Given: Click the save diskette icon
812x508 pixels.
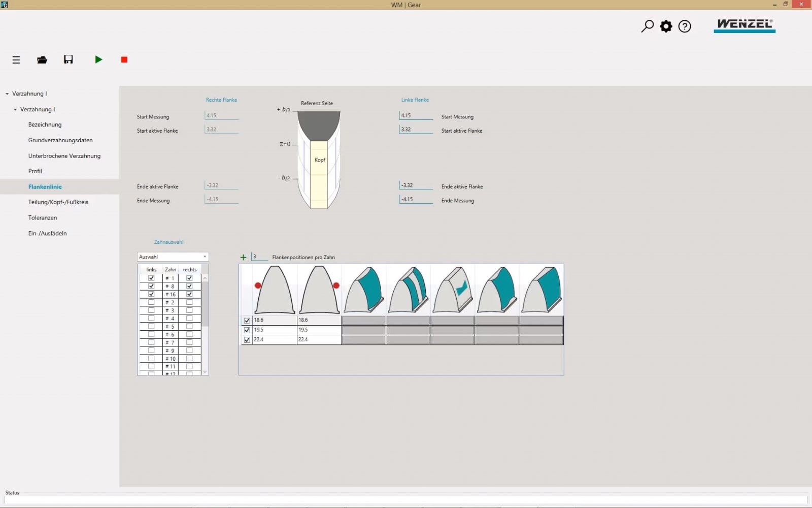Looking at the screenshot, I should coord(69,59).
